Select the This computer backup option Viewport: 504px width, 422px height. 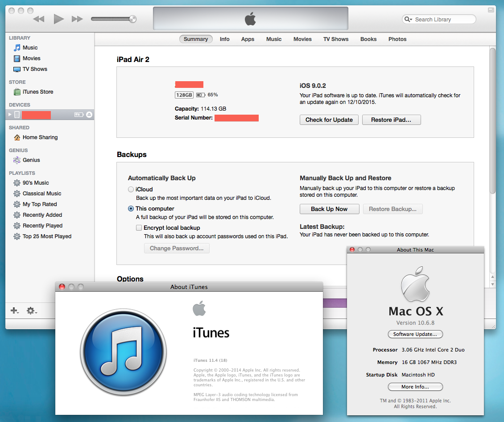[131, 208]
